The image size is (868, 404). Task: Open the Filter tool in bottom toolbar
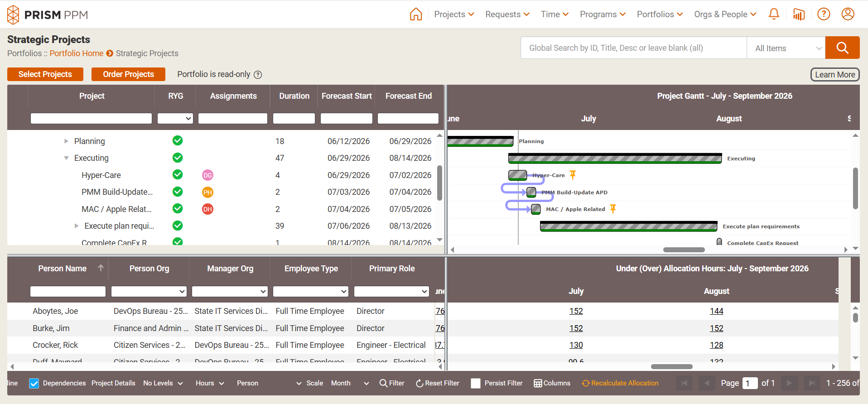[x=392, y=383]
